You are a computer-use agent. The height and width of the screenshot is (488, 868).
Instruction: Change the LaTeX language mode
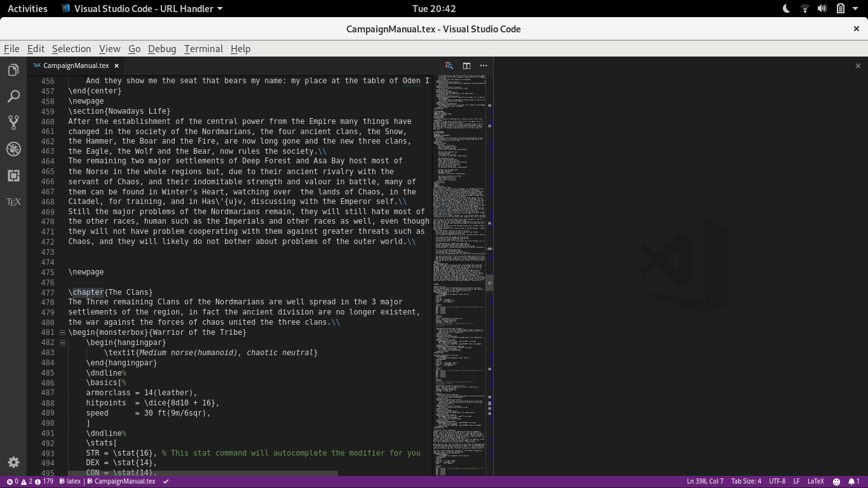[x=815, y=481]
